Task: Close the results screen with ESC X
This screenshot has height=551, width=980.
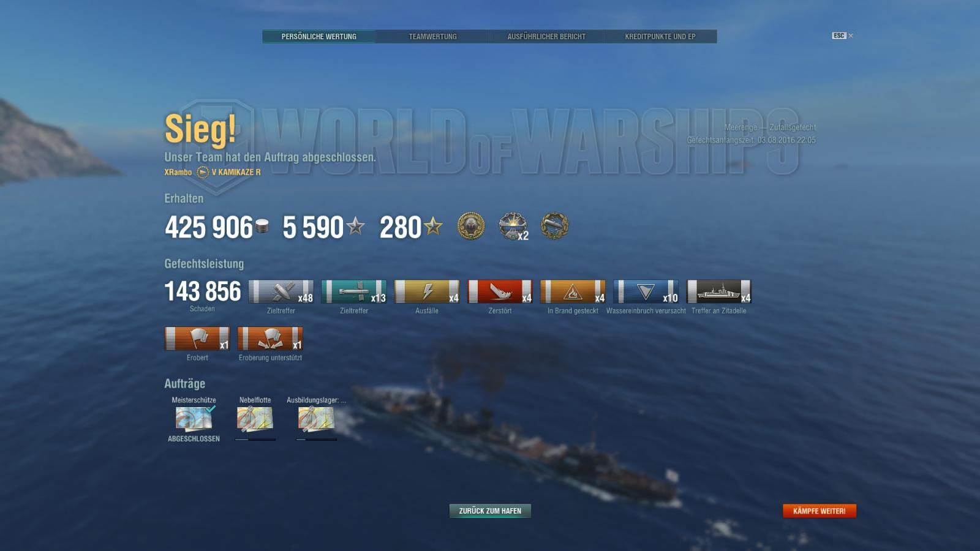Action: pos(843,36)
